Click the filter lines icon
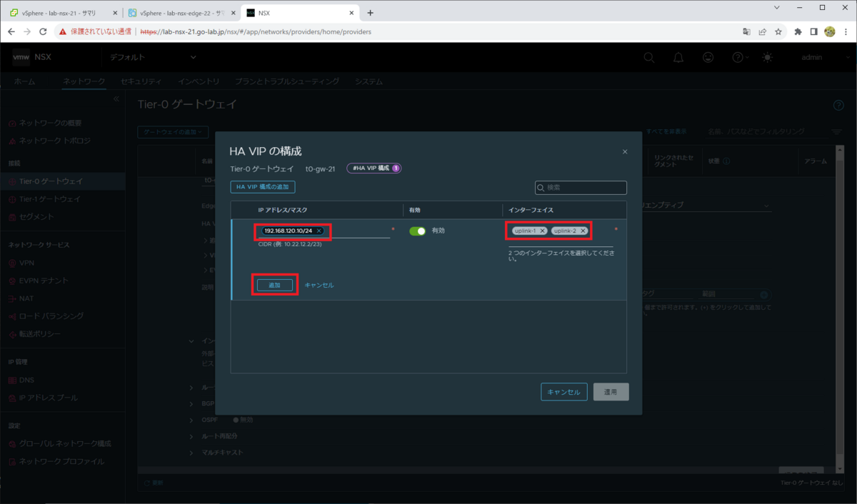The height and width of the screenshot is (504, 857). (x=836, y=132)
